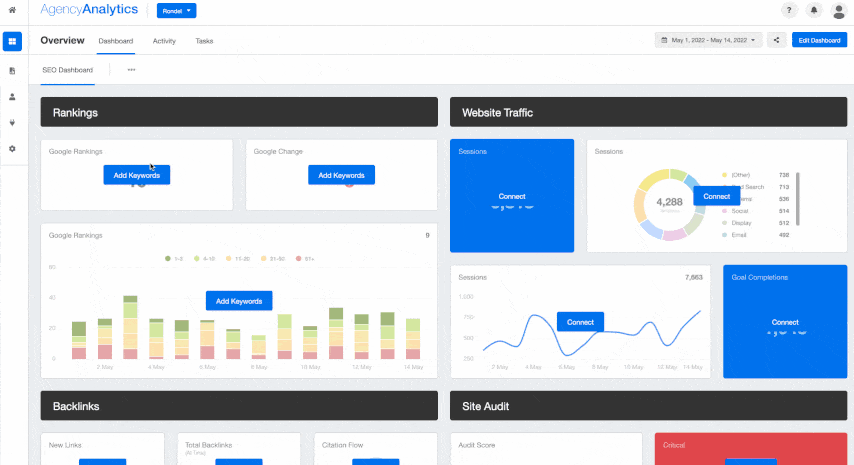Open the notifications bell
Screen dimensions: 854x465
coord(814,10)
